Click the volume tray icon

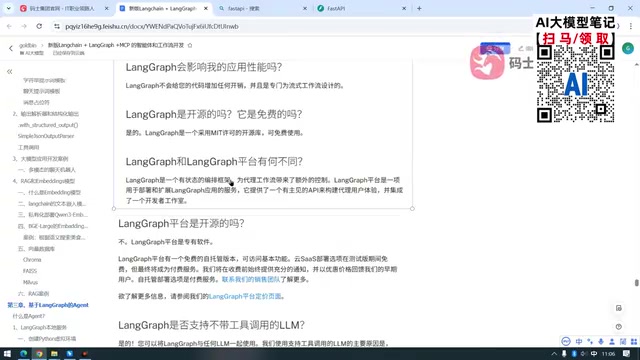[x=584, y=353]
